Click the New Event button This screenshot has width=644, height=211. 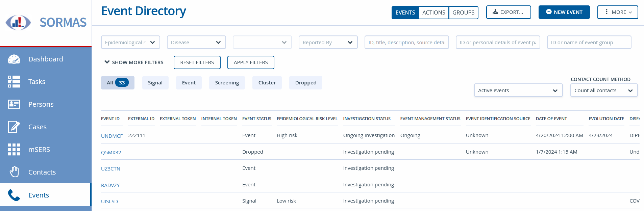pyautogui.click(x=564, y=12)
